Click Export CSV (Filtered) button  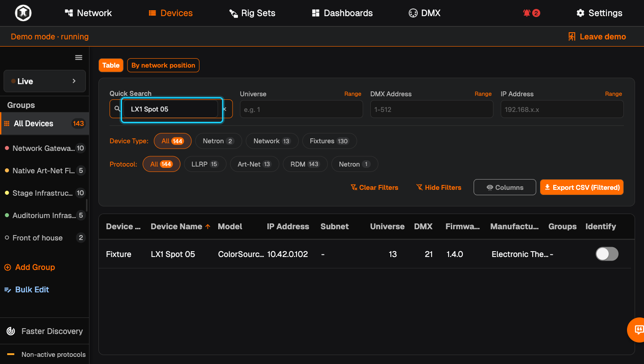(582, 188)
